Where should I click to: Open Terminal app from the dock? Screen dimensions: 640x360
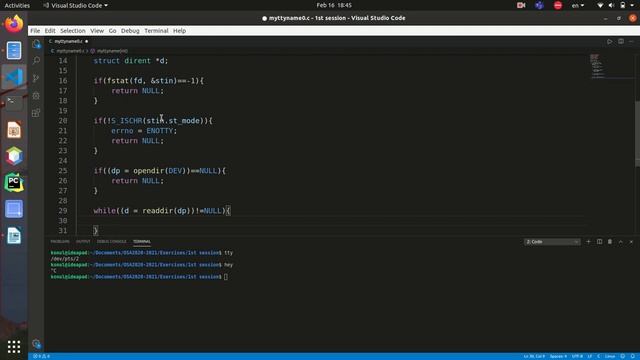click(x=14, y=103)
